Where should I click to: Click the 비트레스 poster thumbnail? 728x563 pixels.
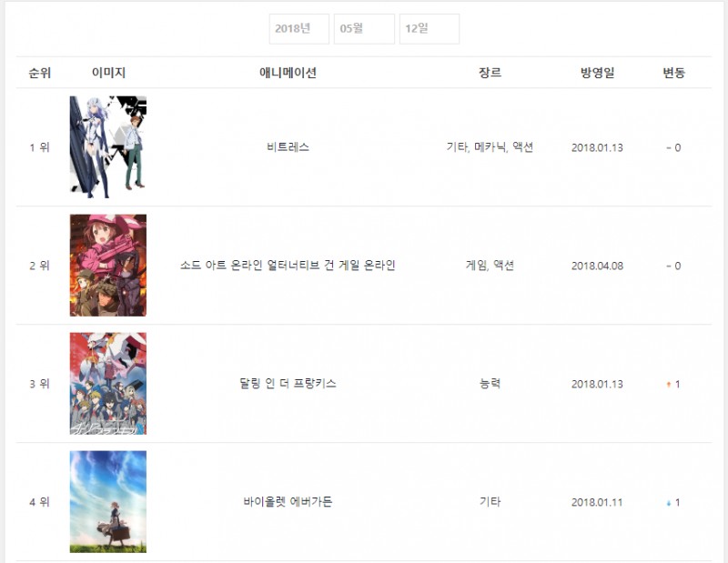tap(108, 147)
